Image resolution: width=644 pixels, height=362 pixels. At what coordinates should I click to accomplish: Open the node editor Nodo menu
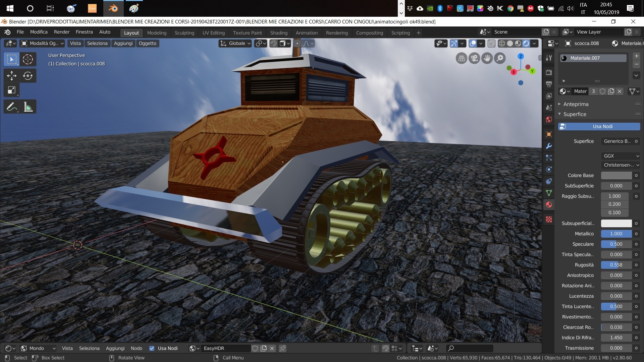tap(137, 348)
